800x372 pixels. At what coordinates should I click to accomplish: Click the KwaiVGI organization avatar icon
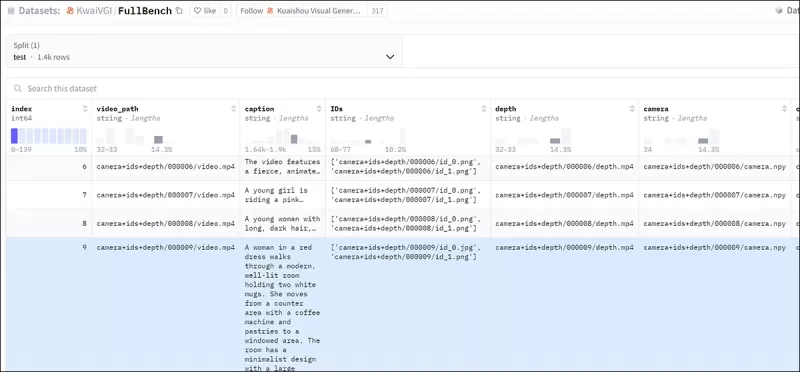[70, 11]
